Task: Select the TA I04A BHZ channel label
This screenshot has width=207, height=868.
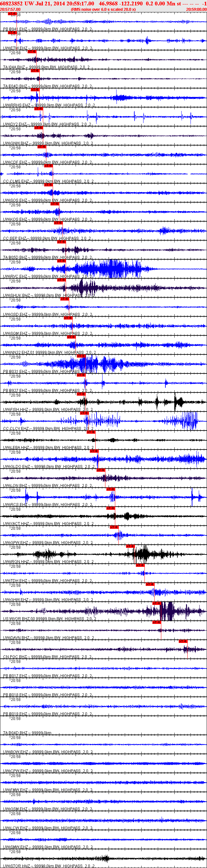Action: [x=14, y=68]
